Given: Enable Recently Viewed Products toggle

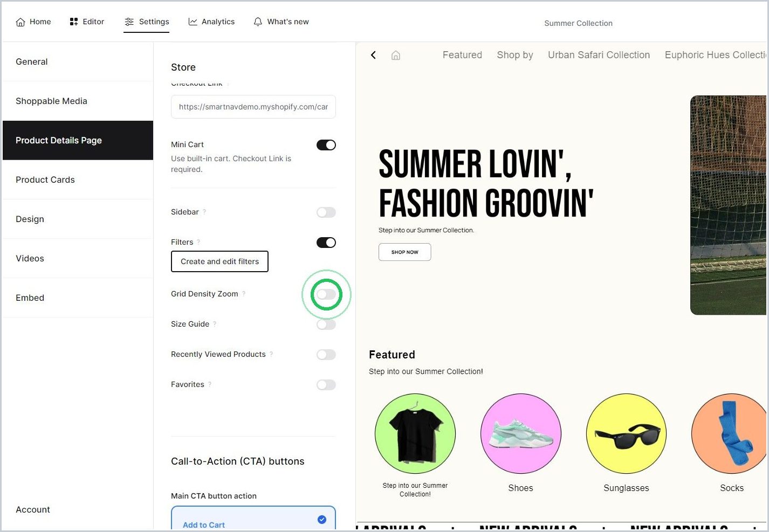Looking at the screenshot, I should 326,355.
